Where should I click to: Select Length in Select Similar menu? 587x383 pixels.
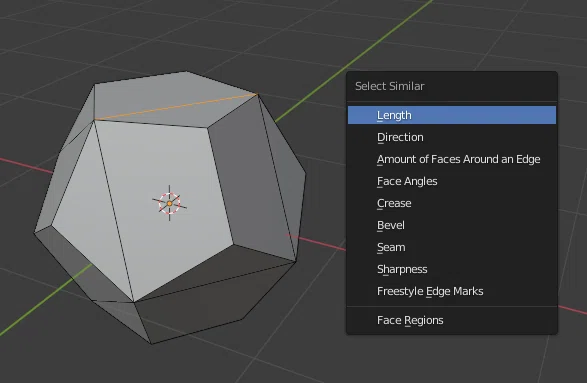click(x=452, y=115)
